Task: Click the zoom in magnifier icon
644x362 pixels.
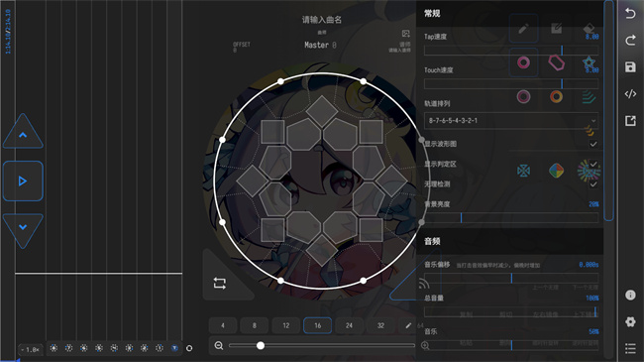Action: point(425,346)
